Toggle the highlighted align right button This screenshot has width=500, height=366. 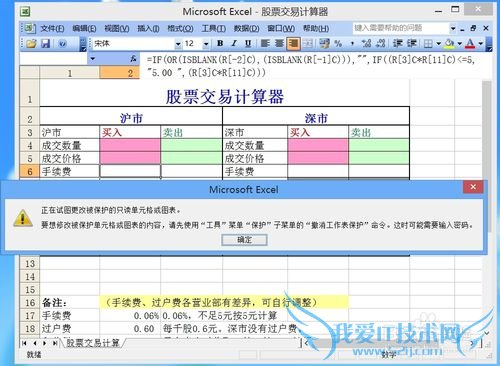click(293, 43)
